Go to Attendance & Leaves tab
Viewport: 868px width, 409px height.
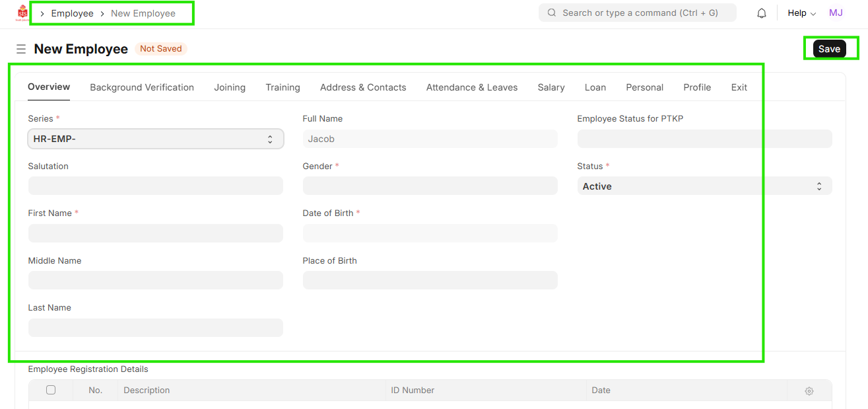click(x=472, y=87)
